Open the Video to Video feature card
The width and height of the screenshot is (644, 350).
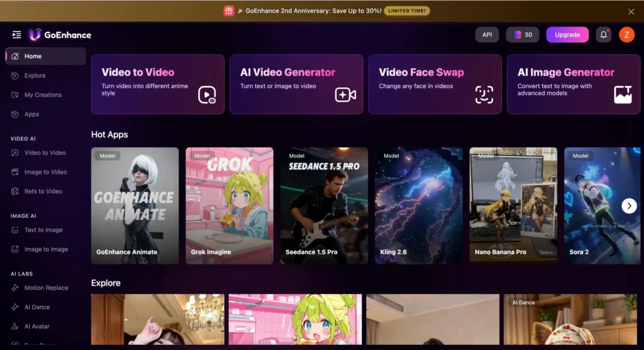pos(158,84)
